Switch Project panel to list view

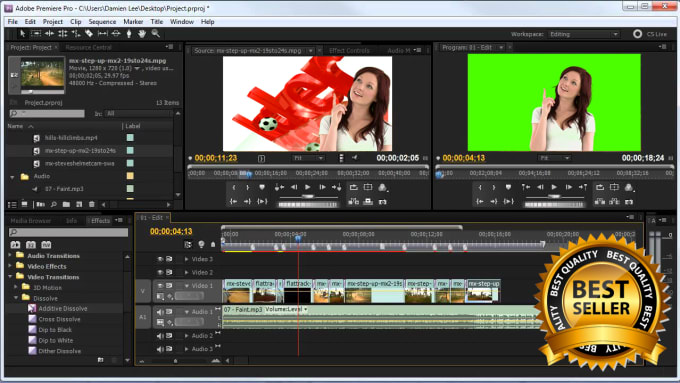click(x=12, y=204)
